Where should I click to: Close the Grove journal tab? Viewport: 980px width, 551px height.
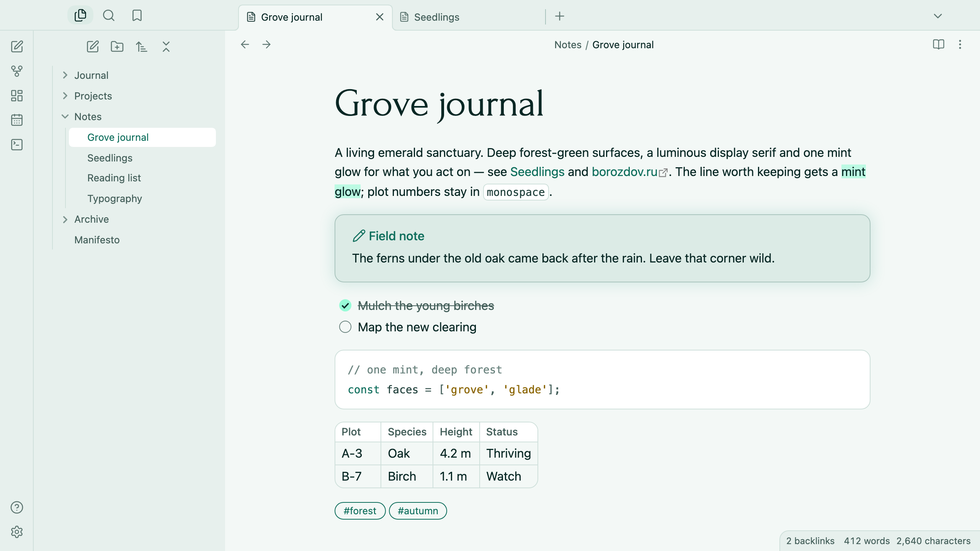pyautogui.click(x=380, y=17)
